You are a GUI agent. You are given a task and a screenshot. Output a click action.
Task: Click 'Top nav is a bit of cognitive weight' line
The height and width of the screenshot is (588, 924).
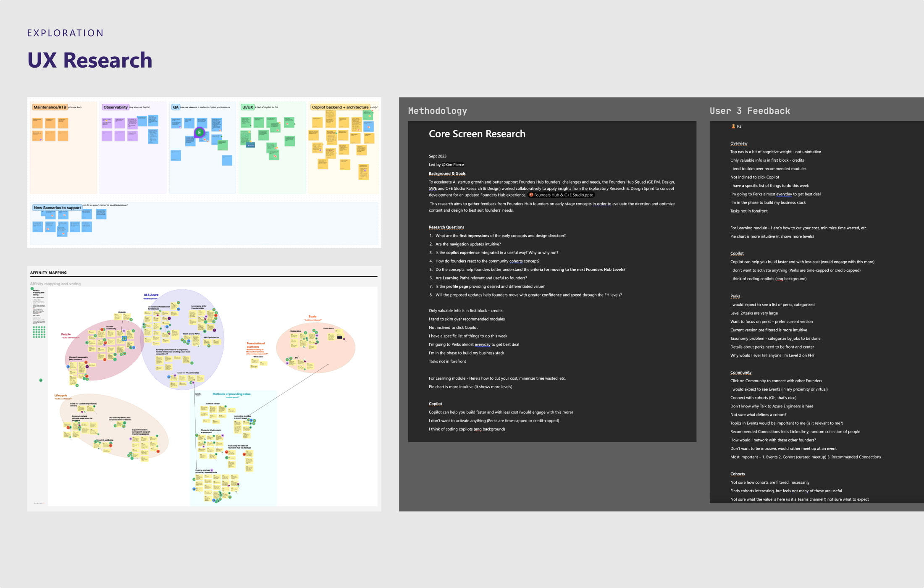click(x=775, y=152)
